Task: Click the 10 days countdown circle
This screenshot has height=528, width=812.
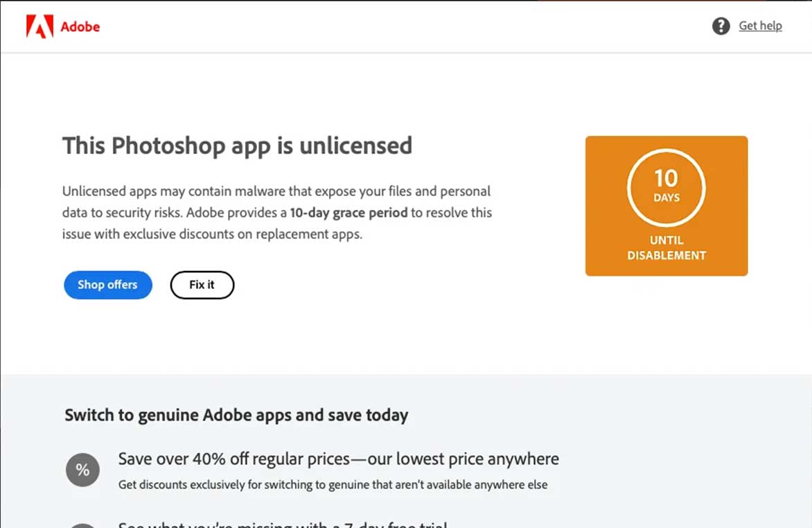Action: pyautogui.click(x=667, y=188)
